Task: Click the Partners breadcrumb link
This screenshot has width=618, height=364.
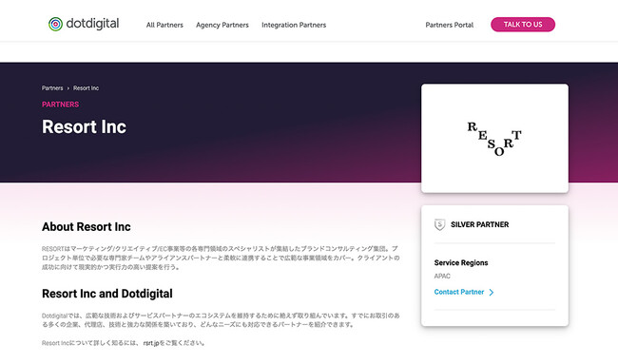Action: [52, 88]
